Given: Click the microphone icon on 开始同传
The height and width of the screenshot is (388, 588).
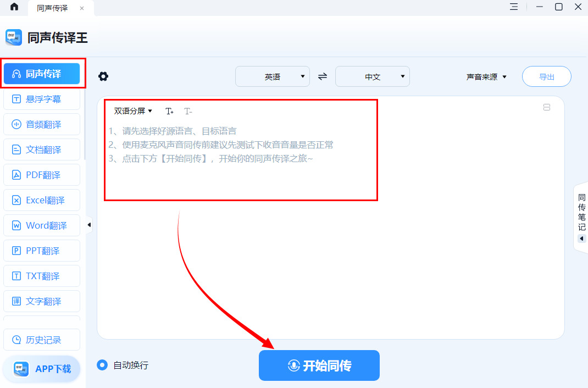Looking at the screenshot, I should 293,365.
